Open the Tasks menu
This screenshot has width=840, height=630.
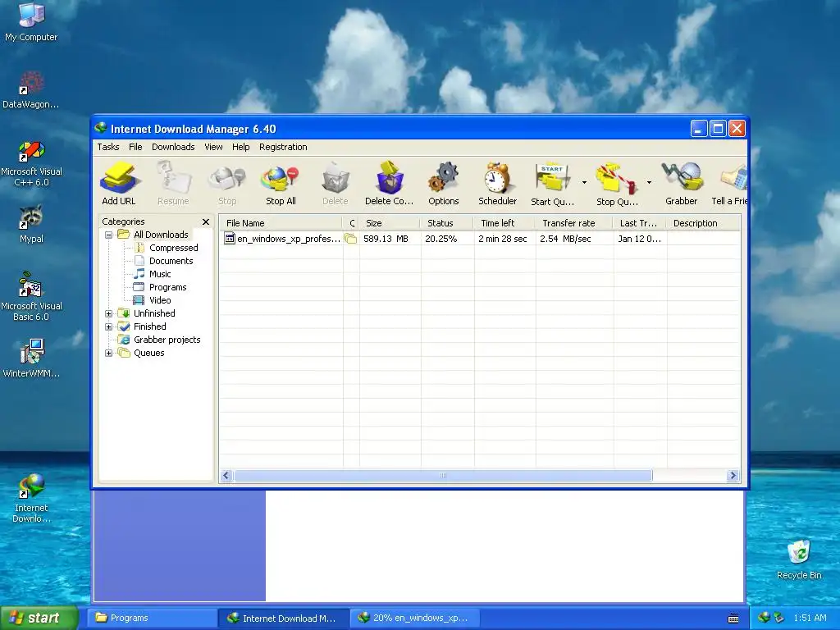108,147
